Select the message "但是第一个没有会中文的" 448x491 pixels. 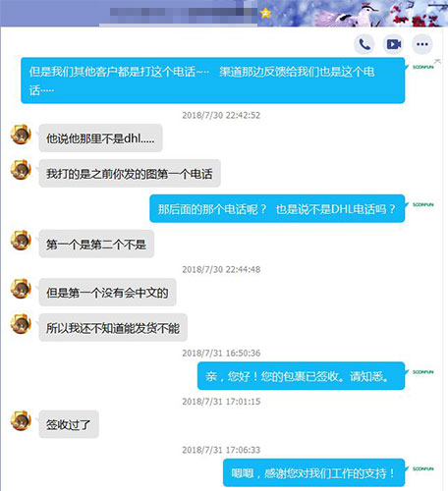[x=107, y=293]
